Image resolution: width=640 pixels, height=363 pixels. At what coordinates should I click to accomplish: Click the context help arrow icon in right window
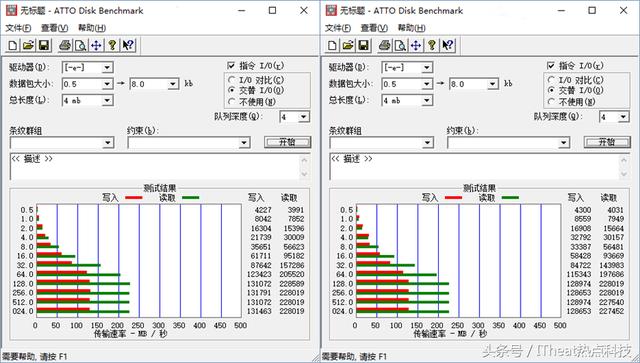tap(448, 45)
